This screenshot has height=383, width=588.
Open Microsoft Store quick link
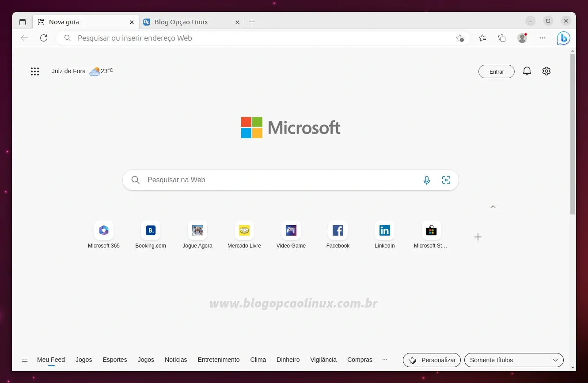point(431,235)
